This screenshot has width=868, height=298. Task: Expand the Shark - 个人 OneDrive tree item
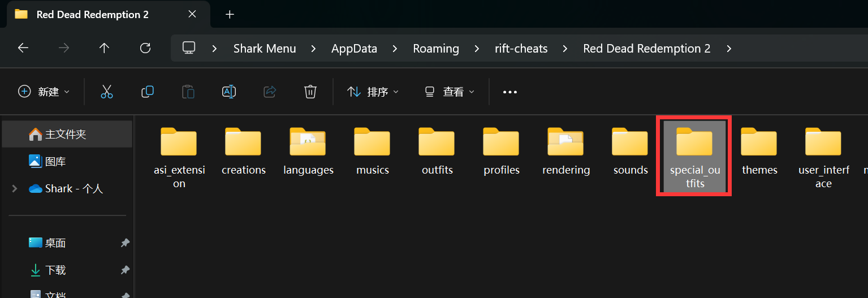[x=15, y=188]
